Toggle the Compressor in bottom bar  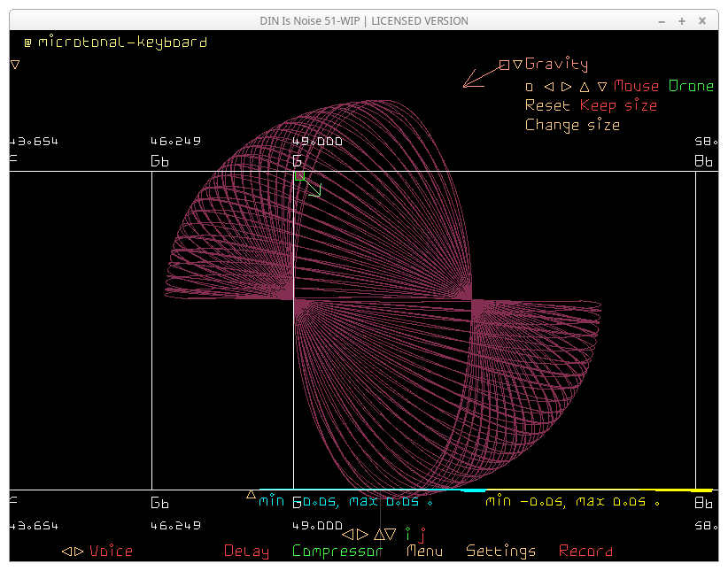[337, 551]
